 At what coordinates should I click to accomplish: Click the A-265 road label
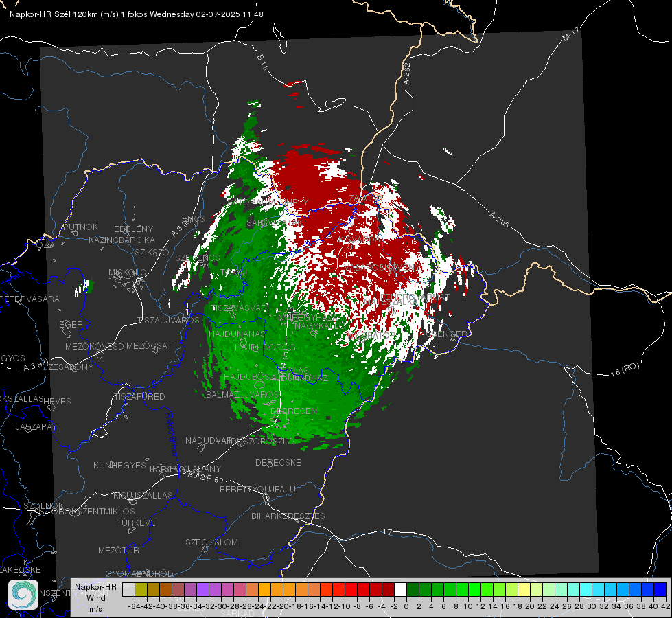499,220
